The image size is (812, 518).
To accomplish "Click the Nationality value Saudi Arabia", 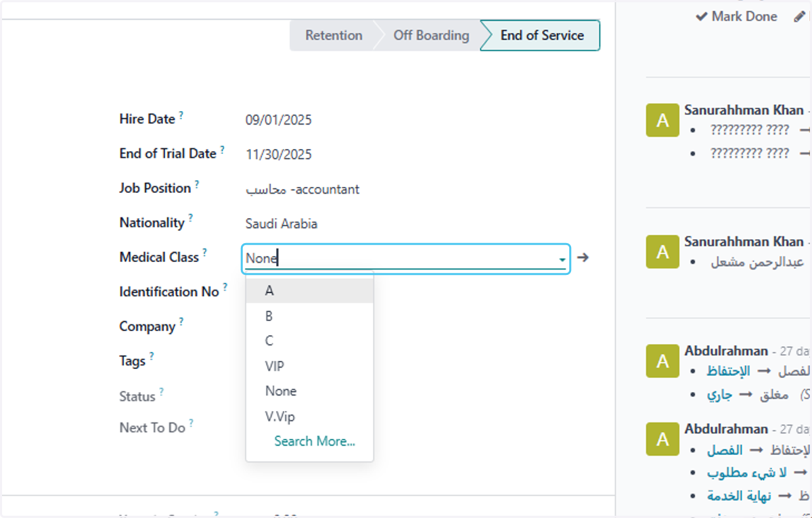I will point(281,224).
